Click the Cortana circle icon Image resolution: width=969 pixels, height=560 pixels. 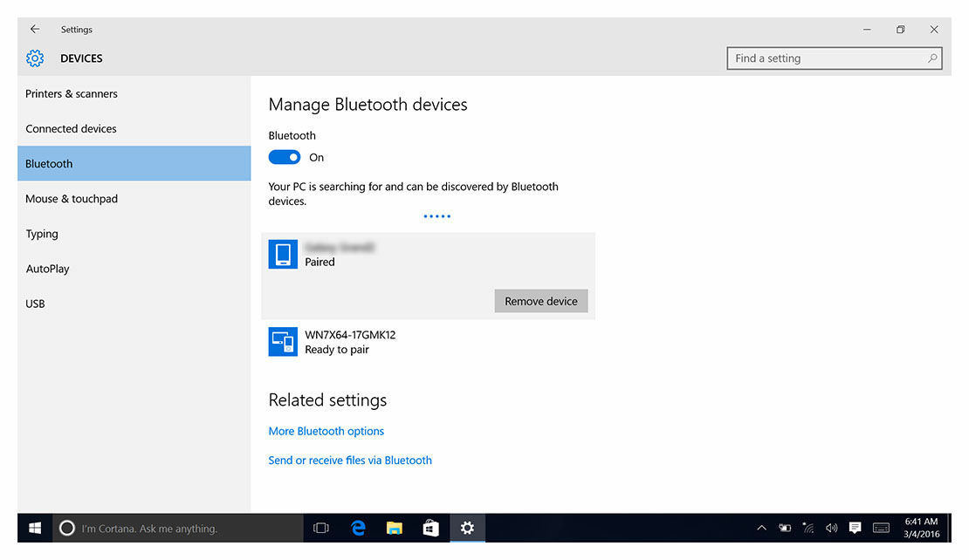66,528
